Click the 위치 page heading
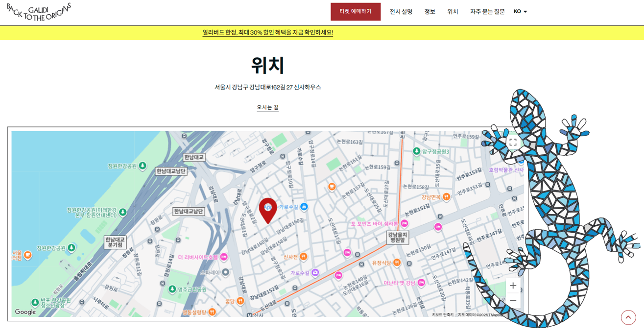Screen dimensions: 644x336 [268, 65]
